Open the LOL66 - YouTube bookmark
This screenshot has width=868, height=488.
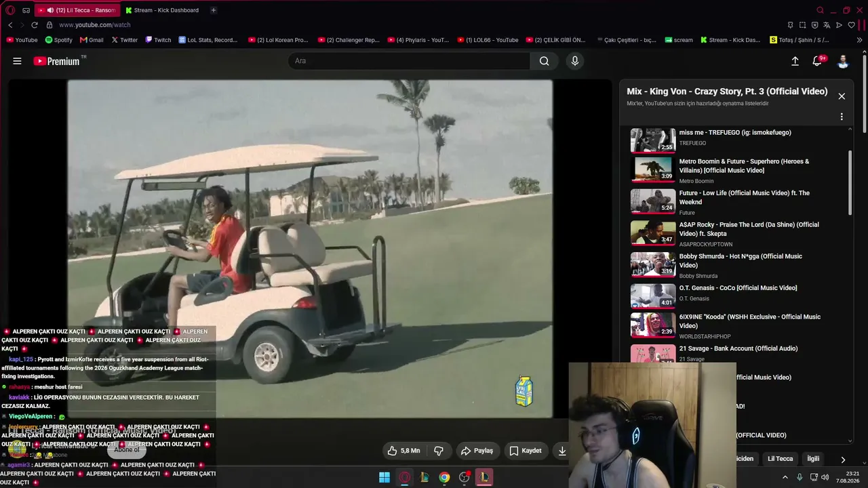488,40
